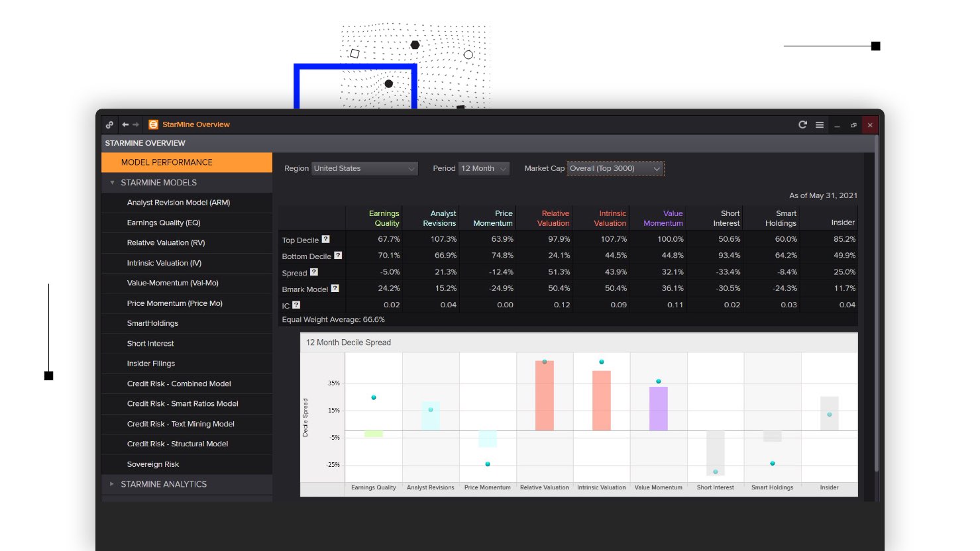Open Credit Risk - Structural Model
This screenshot has width=980, height=551.
pyautogui.click(x=187, y=444)
